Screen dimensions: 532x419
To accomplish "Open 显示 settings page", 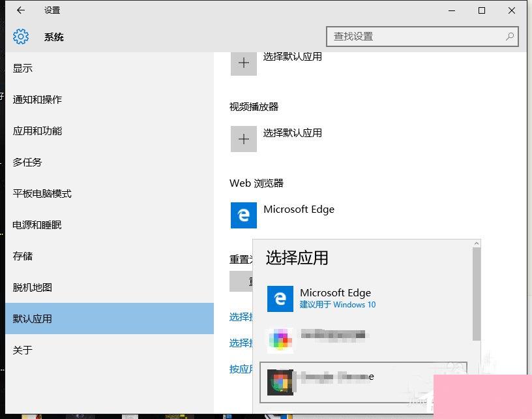I will [x=110, y=69].
